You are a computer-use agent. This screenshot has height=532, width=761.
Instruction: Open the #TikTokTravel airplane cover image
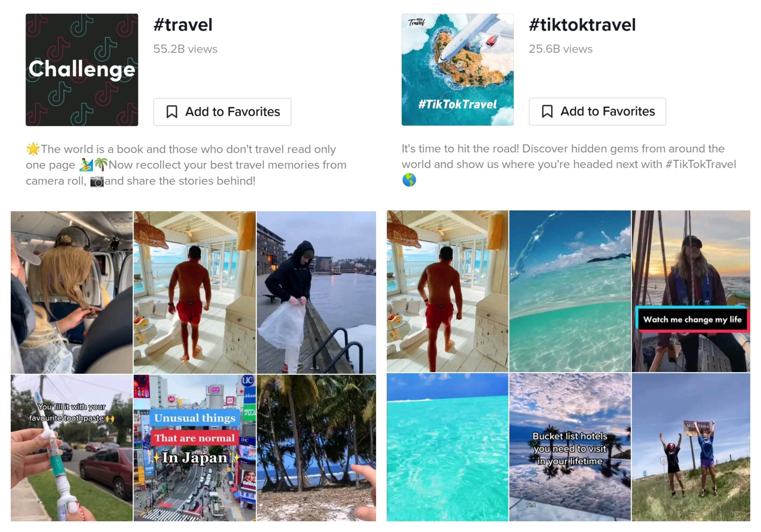tap(457, 70)
